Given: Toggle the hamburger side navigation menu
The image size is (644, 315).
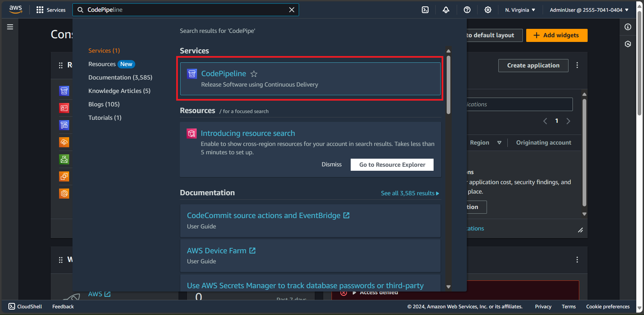Looking at the screenshot, I should click(x=10, y=27).
